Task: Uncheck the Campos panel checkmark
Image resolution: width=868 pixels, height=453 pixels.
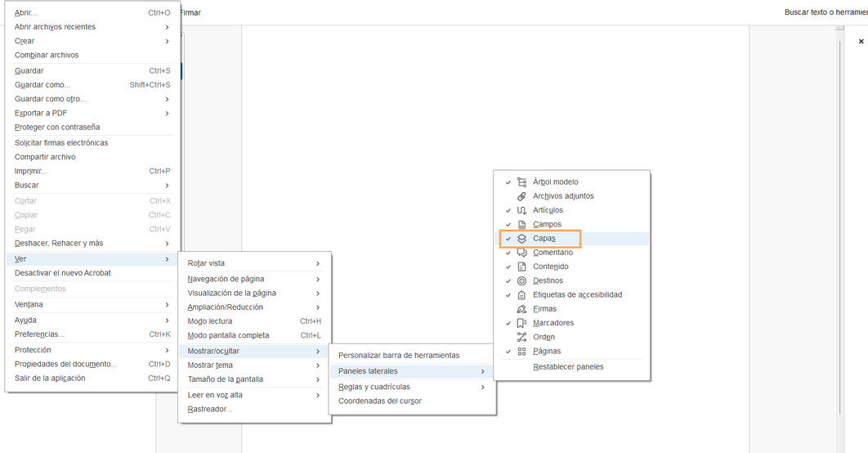Action: (508, 225)
